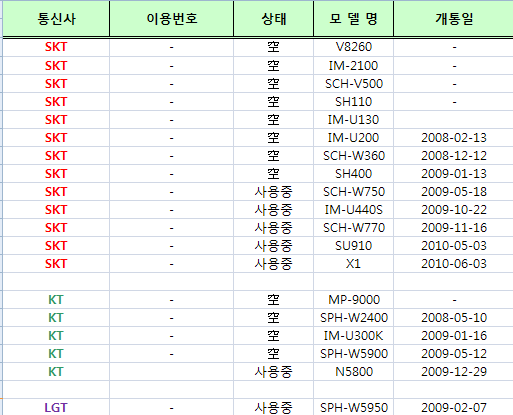The image size is (513, 415).
Task: Select the SCH-W770 cell
Action: coord(354,228)
